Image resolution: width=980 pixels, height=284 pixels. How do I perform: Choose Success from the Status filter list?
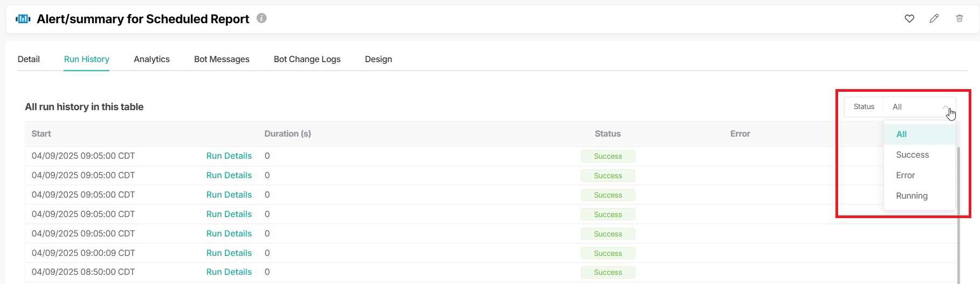912,155
